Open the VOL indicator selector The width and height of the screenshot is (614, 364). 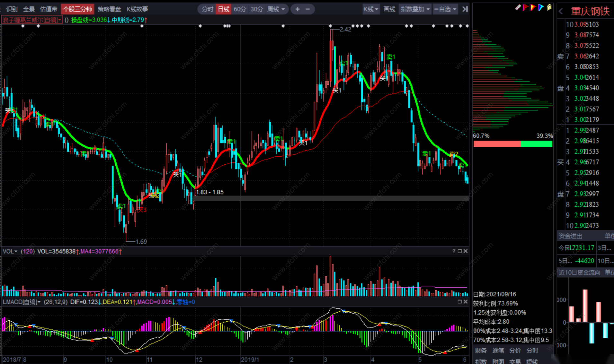(x=10, y=251)
